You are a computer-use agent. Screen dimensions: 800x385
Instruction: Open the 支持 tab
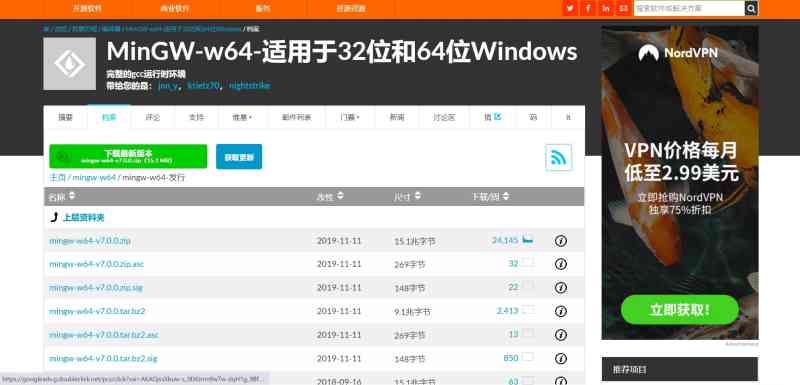click(196, 117)
